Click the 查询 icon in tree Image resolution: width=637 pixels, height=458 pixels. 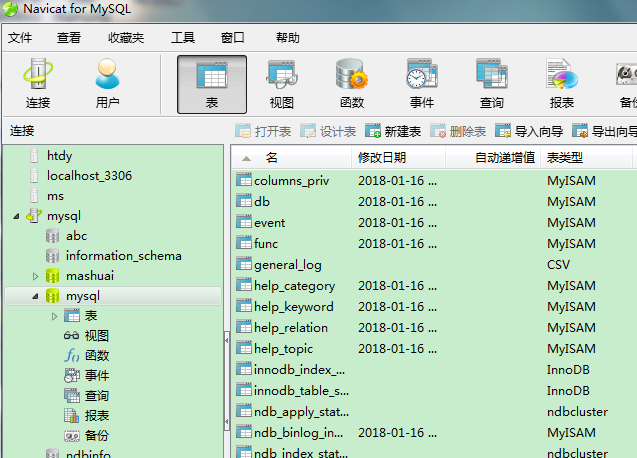point(72,395)
